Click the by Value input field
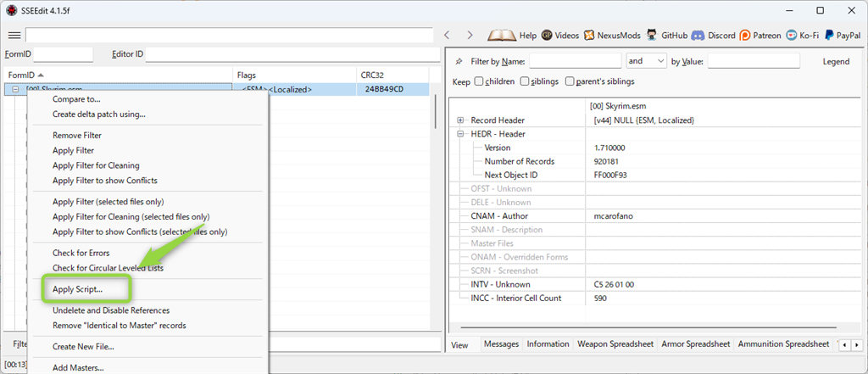 pos(754,61)
